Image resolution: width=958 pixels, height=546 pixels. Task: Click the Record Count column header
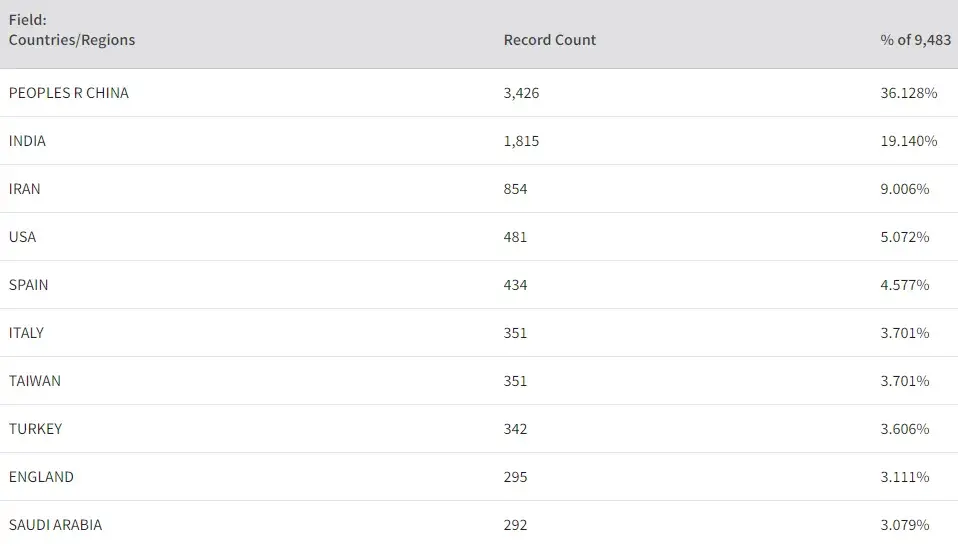coord(549,40)
